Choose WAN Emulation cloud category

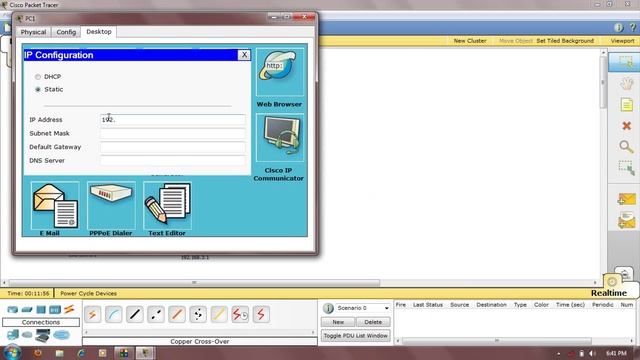(x=27, y=335)
